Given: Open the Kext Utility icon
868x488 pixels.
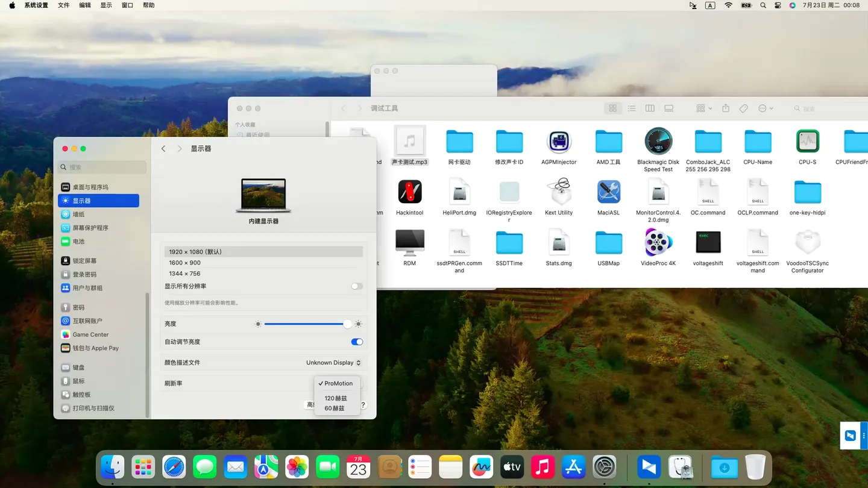Looking at the screenshot, I should point(559,192).
